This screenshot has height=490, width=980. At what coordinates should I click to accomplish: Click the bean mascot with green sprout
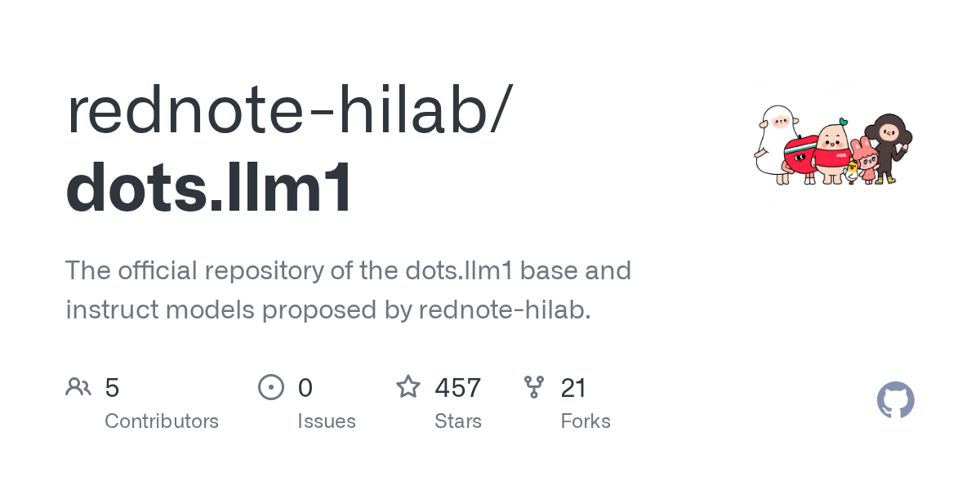833,152
